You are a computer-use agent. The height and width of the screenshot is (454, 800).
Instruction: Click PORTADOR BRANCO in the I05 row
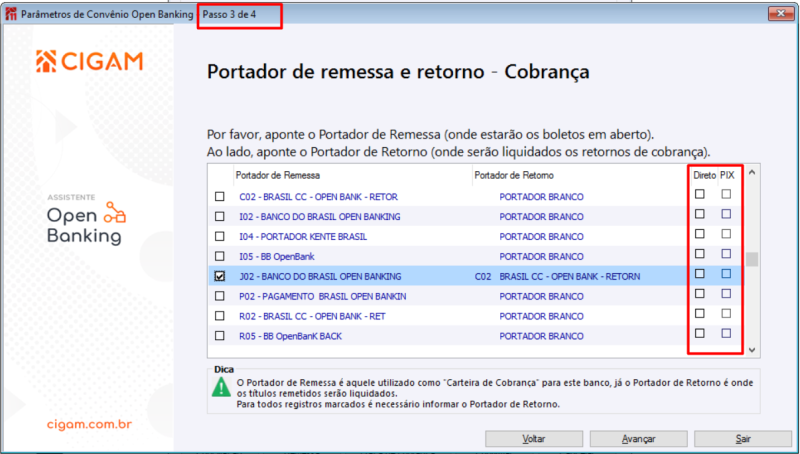click(541, 257)
